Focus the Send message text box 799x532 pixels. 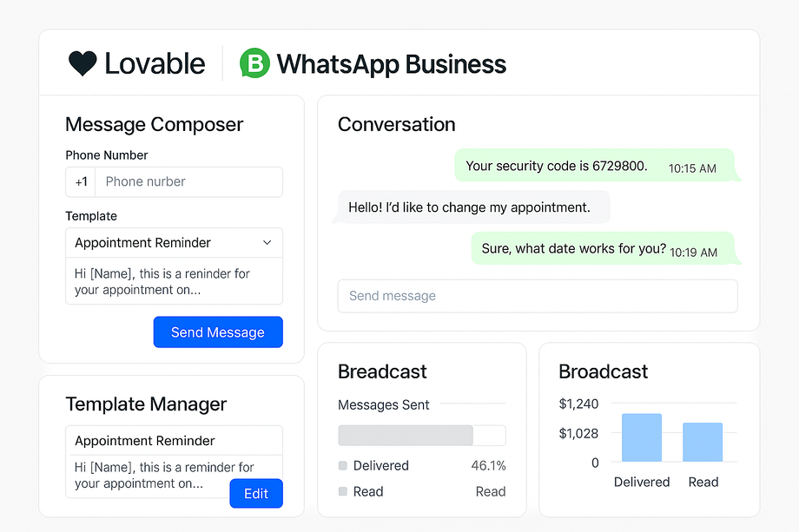(537, 296)
